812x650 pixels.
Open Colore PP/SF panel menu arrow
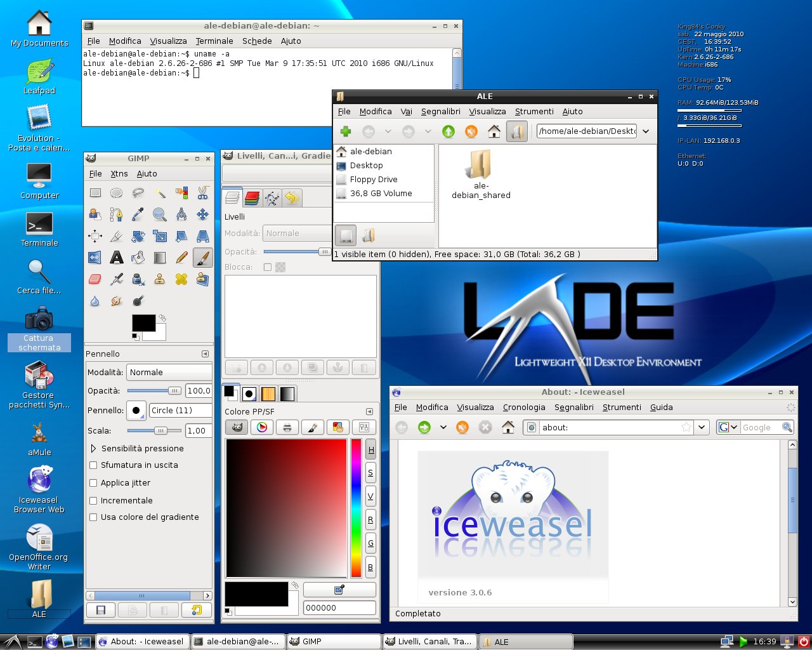[x=369, y=411]
